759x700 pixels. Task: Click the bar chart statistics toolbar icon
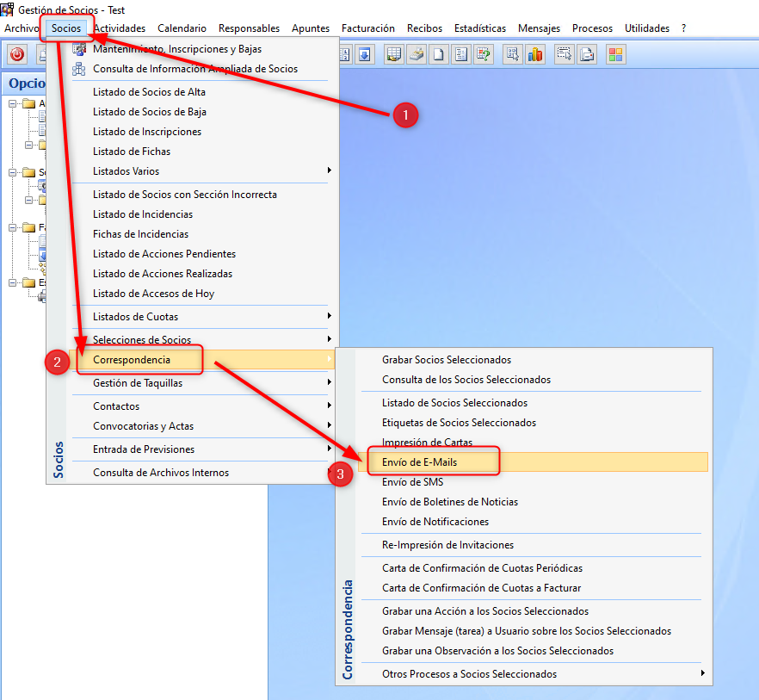tap(535, 55)
